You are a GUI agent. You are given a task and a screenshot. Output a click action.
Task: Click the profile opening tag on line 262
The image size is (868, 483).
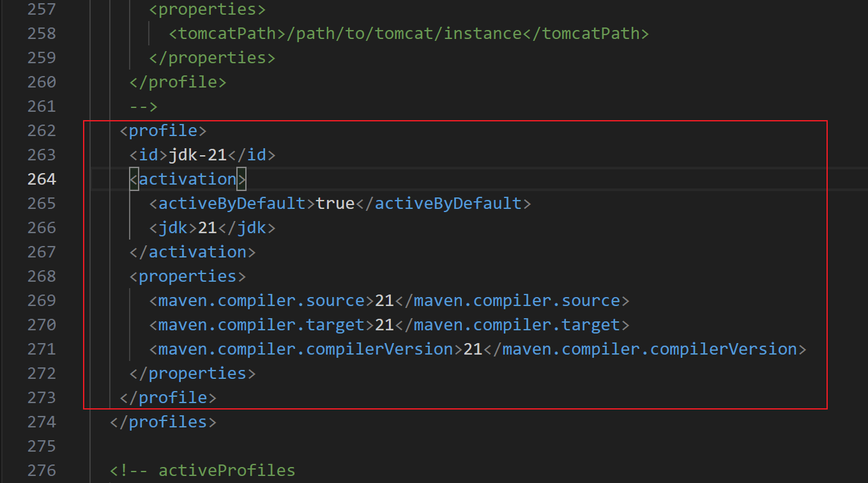(162, 130)
